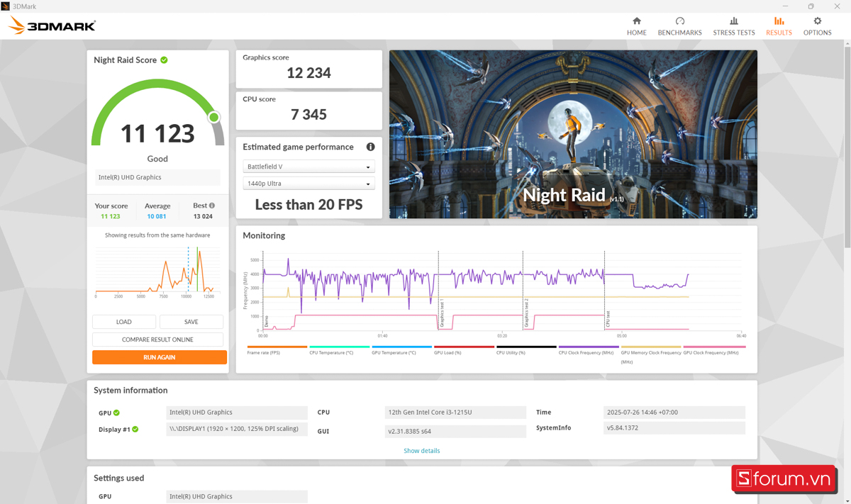Open the Battlefield V game dropdown
Screen dimensions: 851x504
click(308, 167)
